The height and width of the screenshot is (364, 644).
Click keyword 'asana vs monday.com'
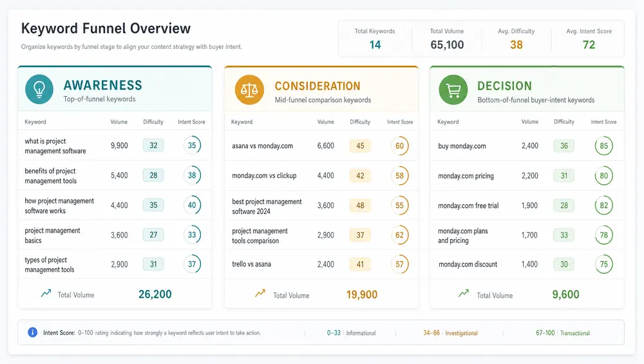click(x=263, y=146)
